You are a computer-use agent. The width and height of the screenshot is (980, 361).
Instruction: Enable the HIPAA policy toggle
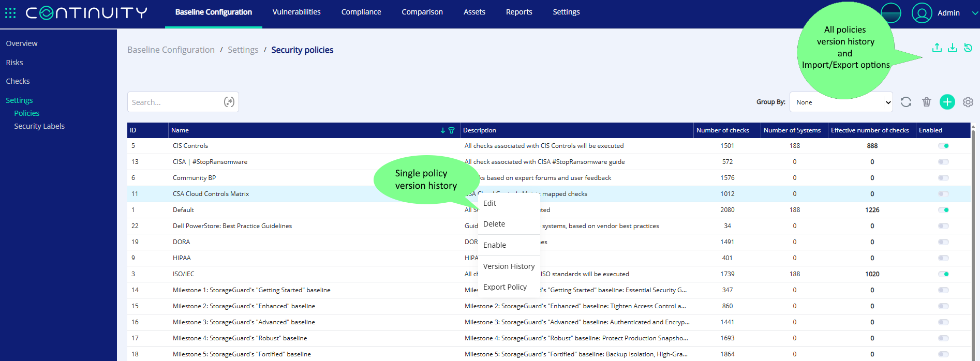click(x=943, y=258)
